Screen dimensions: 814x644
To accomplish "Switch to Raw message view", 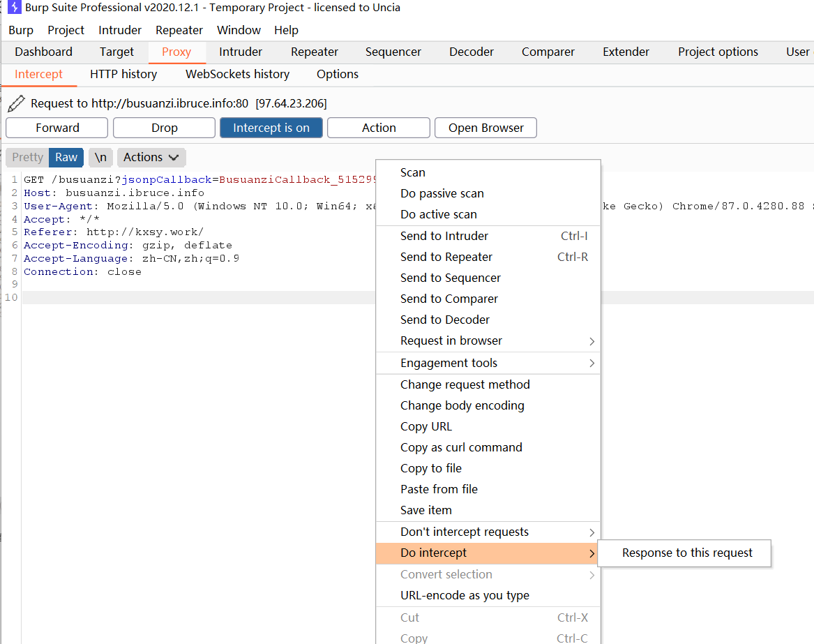I will click(66, 158).
